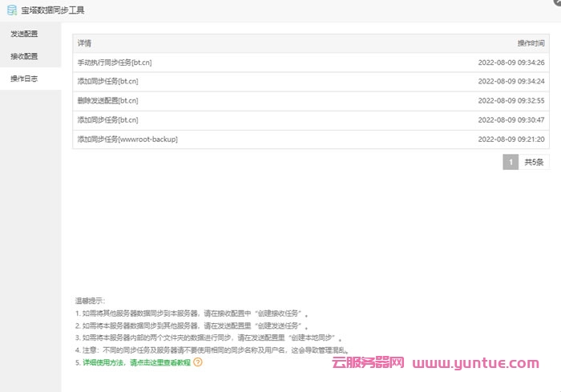Viewport: 561px width, 392px height.
Task: Open the 接收配置 tab
Action: coord(24,56)
